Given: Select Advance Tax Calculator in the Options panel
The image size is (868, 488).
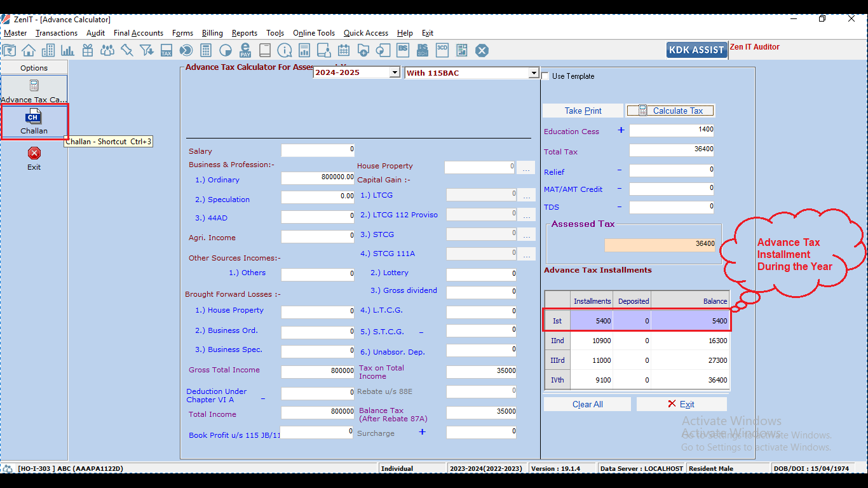Looking at the screenshot, I should (x=34, y=90).
